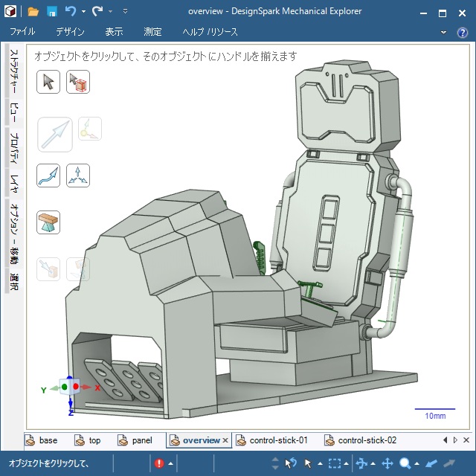Open the デザイン ribbon tab
The width and height of the screenshot is (476, 476).
[x=70, y=32]
